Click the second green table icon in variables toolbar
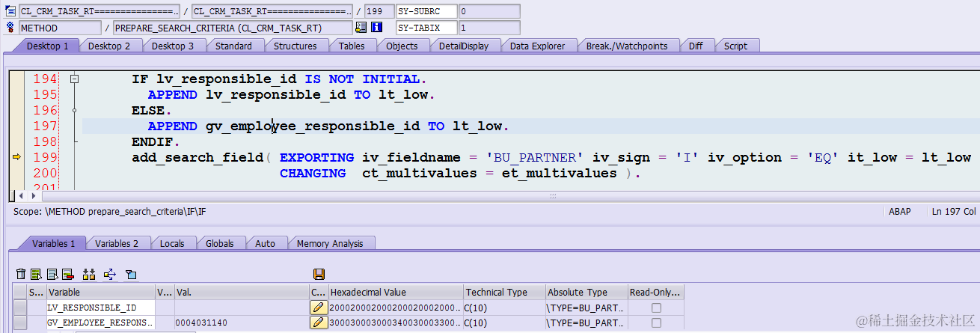 coord(52,275)
